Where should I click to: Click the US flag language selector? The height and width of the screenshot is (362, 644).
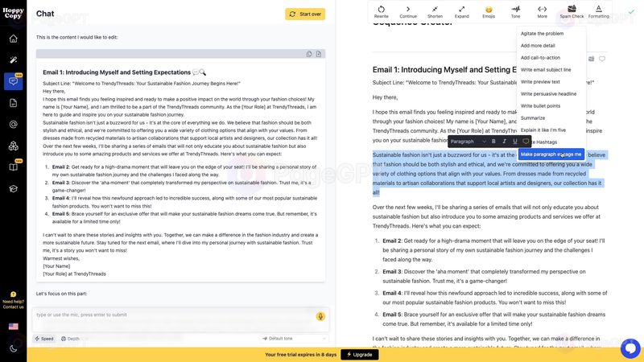pyautogui.click(x=13, y=327)
